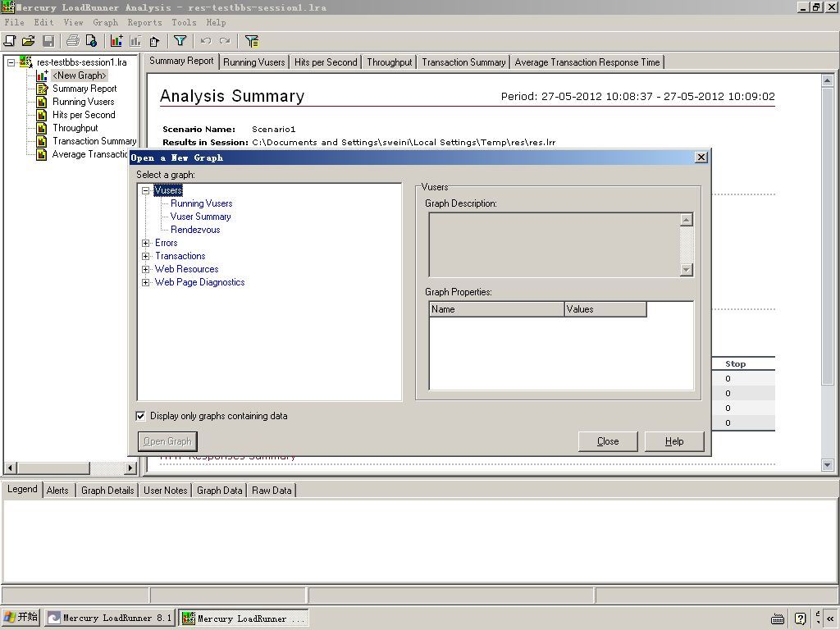Screen dimensions: 840x630
Task: Click the keyboard icon in system tray
Action: point(778,619)
